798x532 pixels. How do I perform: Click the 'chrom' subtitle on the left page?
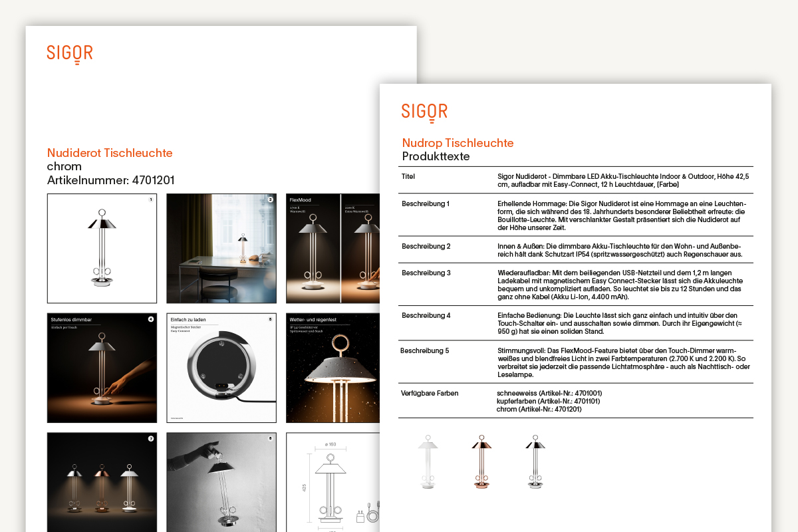65,166
